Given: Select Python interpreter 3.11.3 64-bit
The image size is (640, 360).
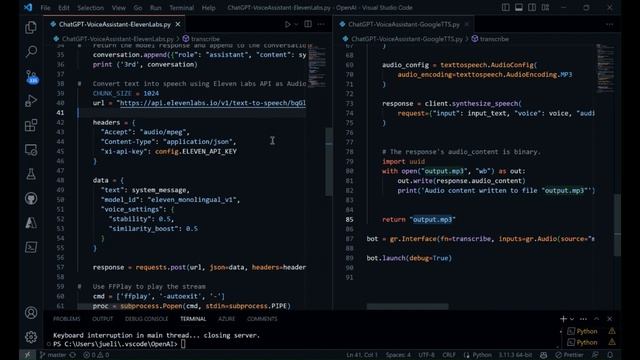Looking at the screenshot, I should pos(515,355).
